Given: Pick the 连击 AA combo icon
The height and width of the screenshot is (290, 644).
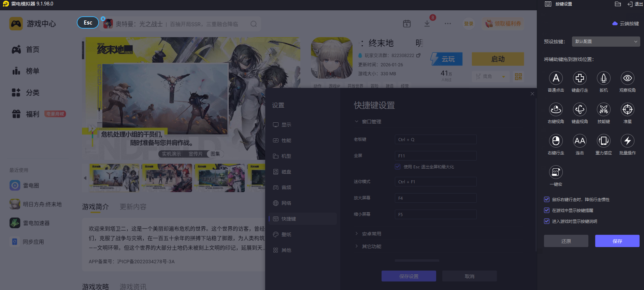Looking at the screenshot, I should point(580,141).
